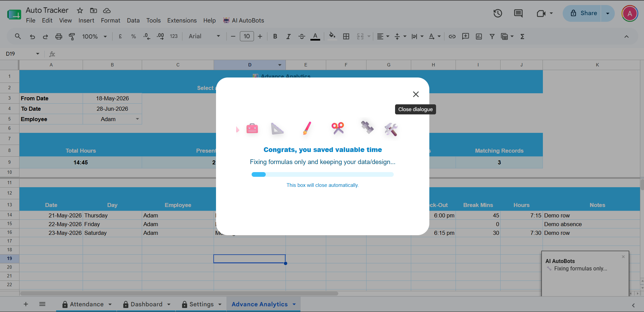Open the Extensions menu

click(x=182, y=20)
